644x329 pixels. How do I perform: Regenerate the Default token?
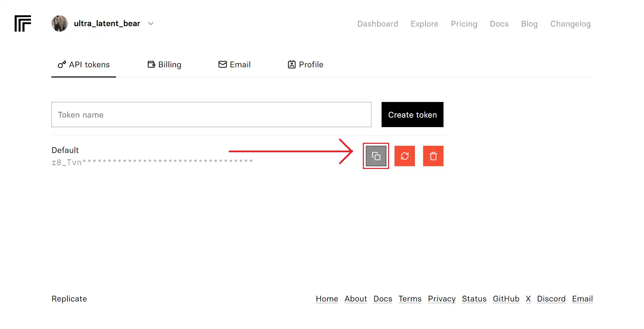[405, 156]
